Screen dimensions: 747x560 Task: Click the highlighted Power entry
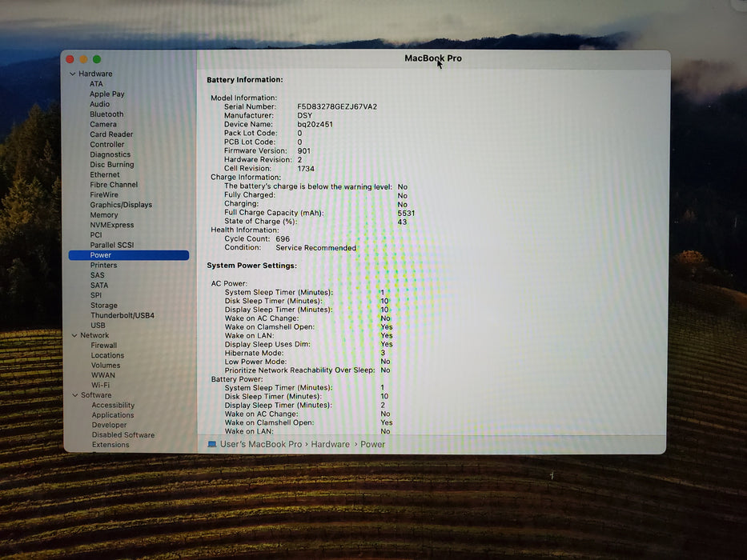point(129,255)
